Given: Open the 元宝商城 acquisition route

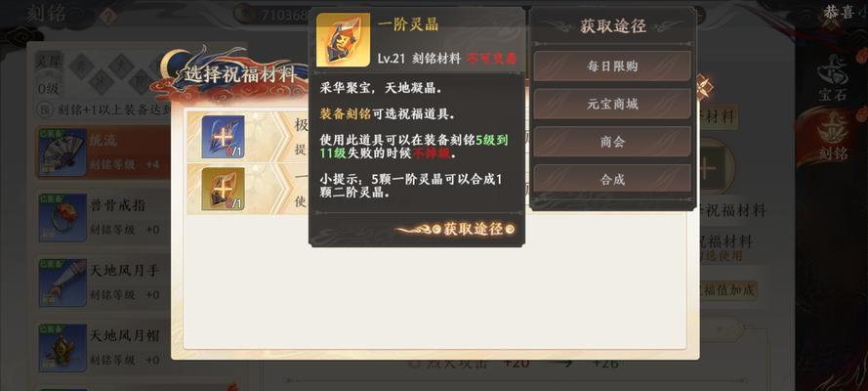Looking at the screenshot, I should pos(612,104).
